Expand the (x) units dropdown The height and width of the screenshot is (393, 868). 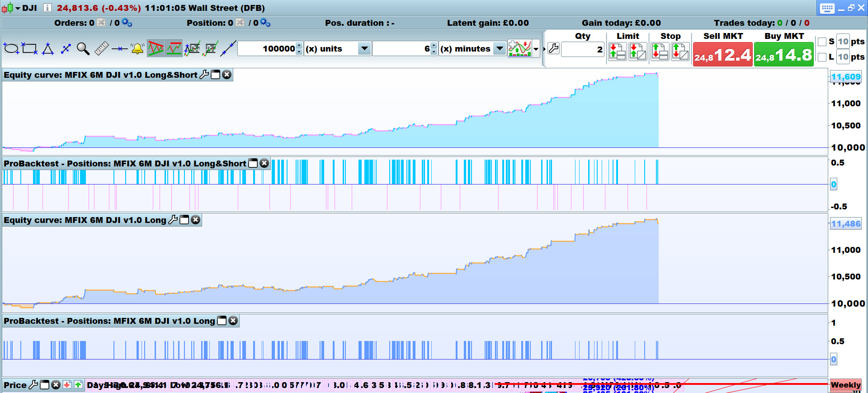(x=364, y=48)
